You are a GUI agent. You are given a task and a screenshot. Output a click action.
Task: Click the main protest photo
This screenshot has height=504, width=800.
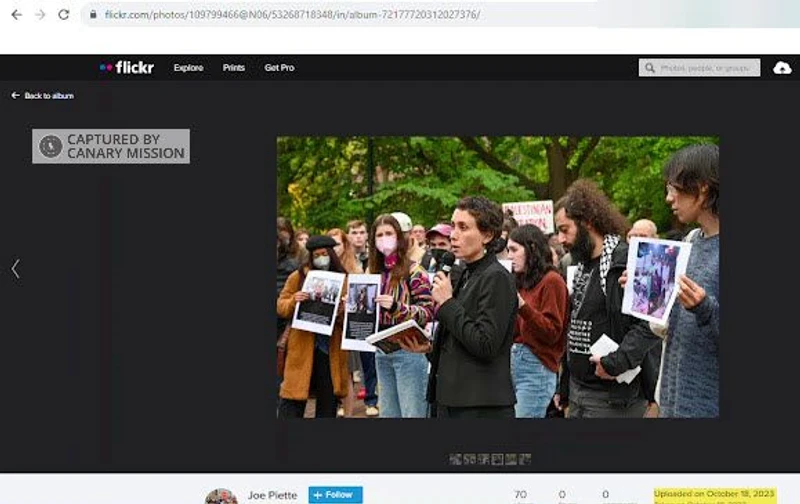pyautogui.click(x=497, y=277)
